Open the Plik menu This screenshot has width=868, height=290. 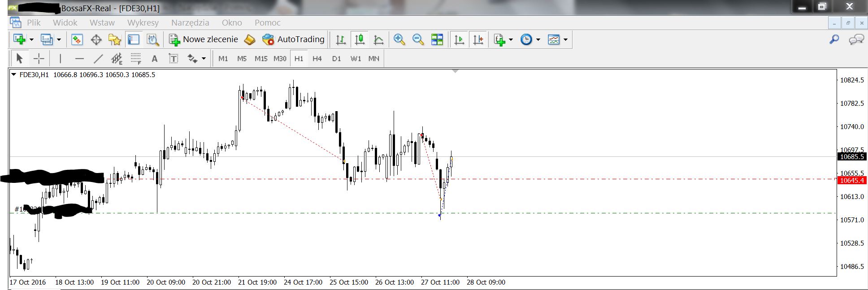coord(34,22)
